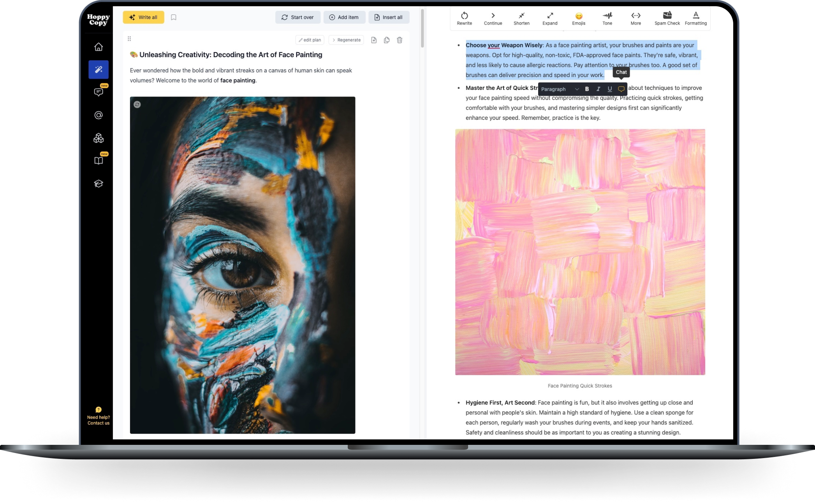
Task: Select the Home icon in the sidebar
Action: tap(99, 47)
